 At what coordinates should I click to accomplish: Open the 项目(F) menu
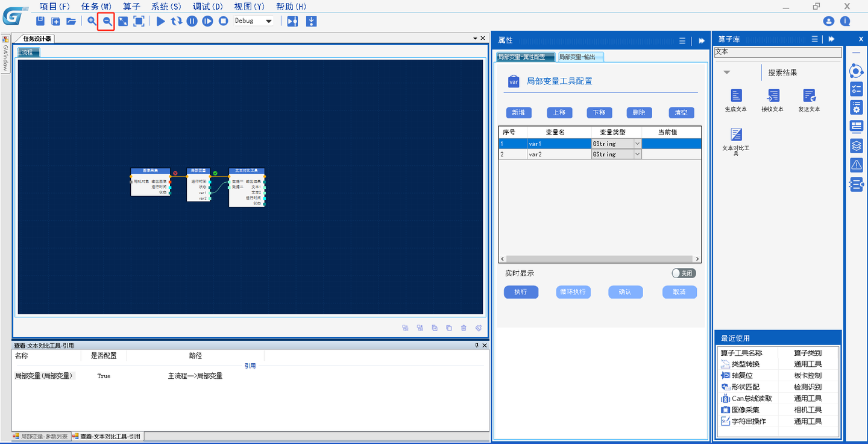(x=55, y=7)
